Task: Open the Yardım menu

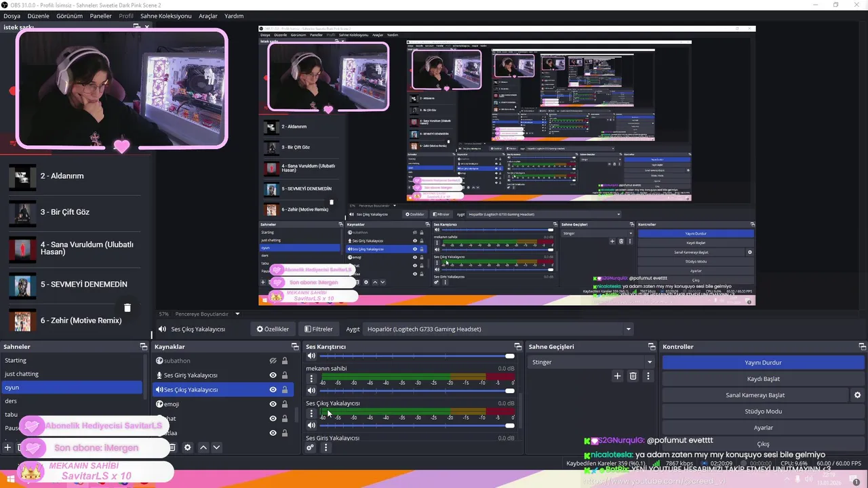Action: pos(233,16)
